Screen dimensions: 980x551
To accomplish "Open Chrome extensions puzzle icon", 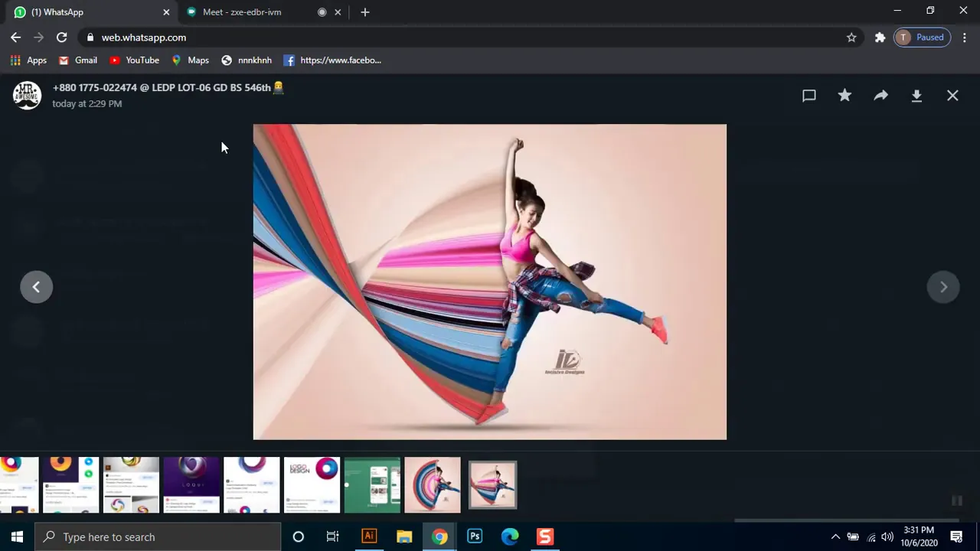I will tap(880, 37).
